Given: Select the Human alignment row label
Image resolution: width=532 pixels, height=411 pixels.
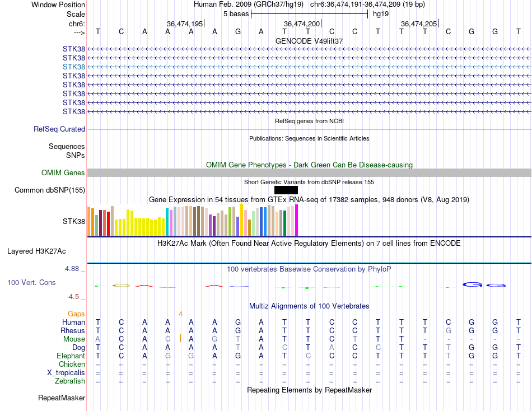Looking at the screenshot, I should click(73, 322).
